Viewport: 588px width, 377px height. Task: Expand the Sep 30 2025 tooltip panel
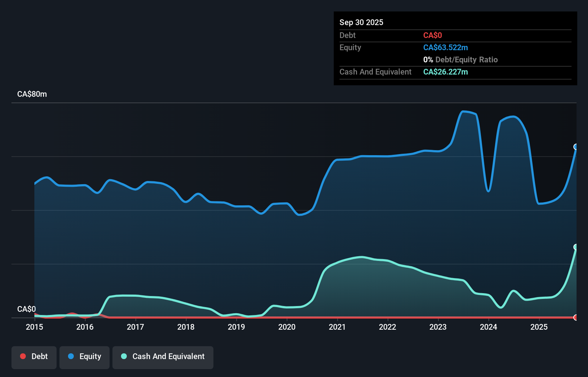361,22
